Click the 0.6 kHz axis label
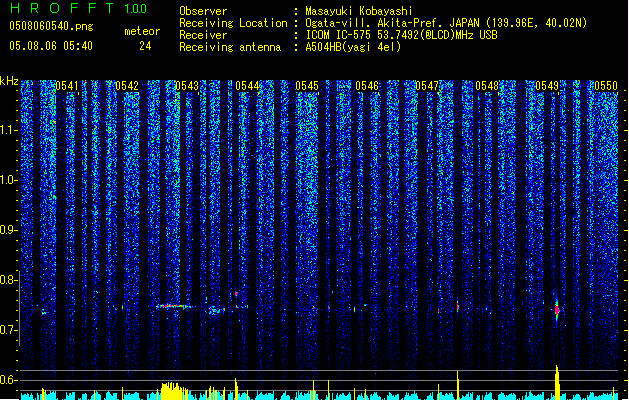The height and width of the screenshot is (400, 629). [x=9, y=380]
